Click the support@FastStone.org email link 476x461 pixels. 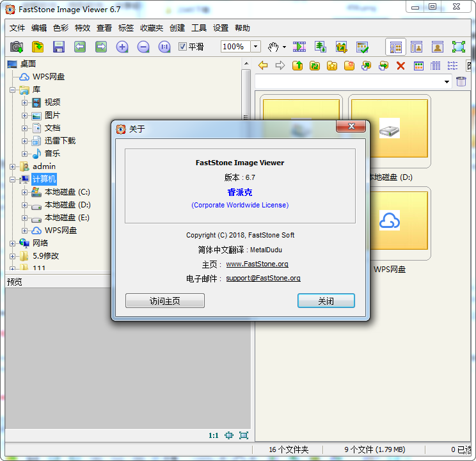tap(263, 279)
